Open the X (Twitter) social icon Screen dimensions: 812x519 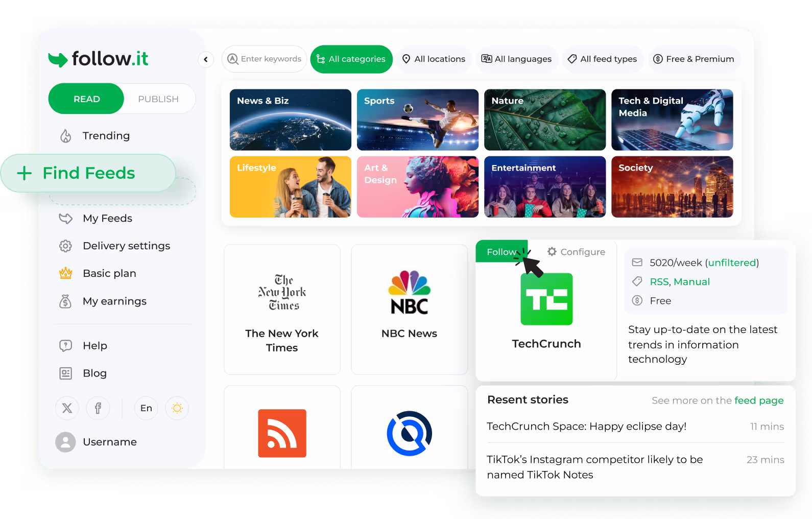[67, 408]
